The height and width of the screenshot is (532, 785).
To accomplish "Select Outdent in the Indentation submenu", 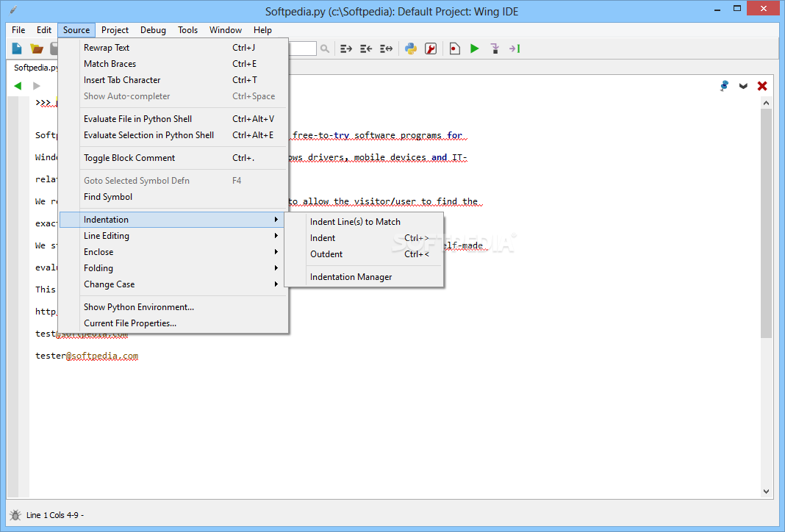I will click(x=364, y=254).
